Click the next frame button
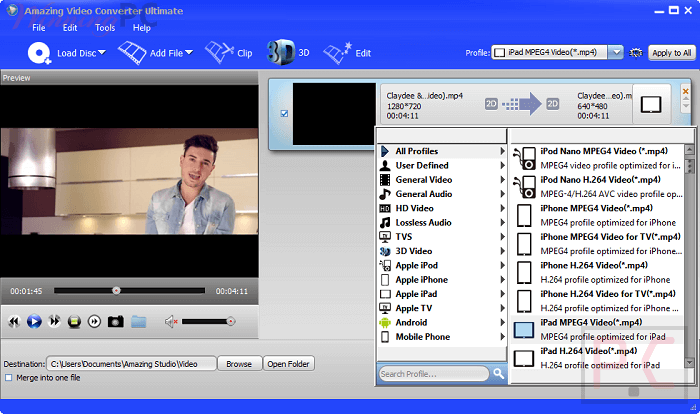This screenshot has height=414, width=700. coord(94,321)
